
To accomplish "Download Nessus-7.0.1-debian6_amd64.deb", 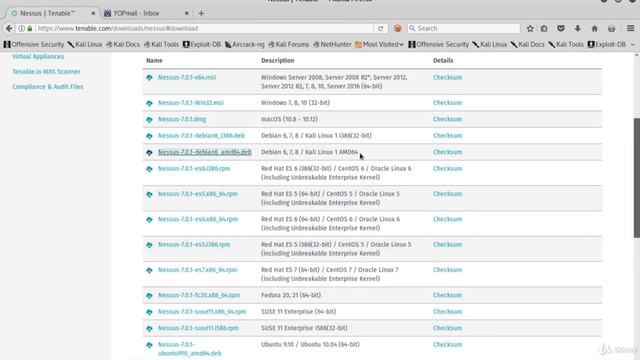I will pyautogui.click(x=204, y=152).
